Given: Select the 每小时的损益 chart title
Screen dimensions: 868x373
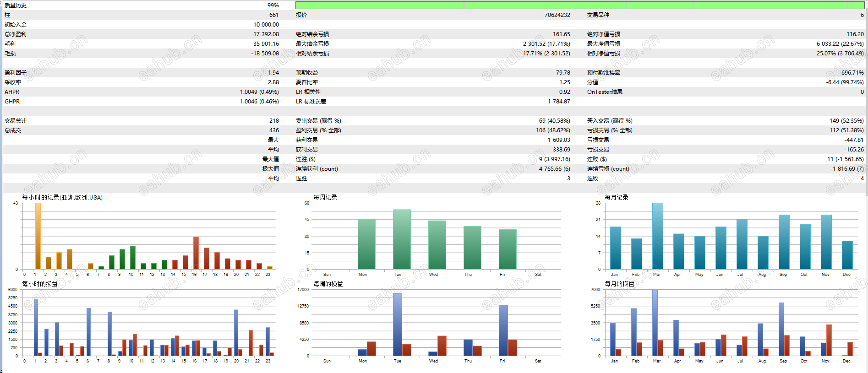Looking at the screenshot, I should point(40,284).
